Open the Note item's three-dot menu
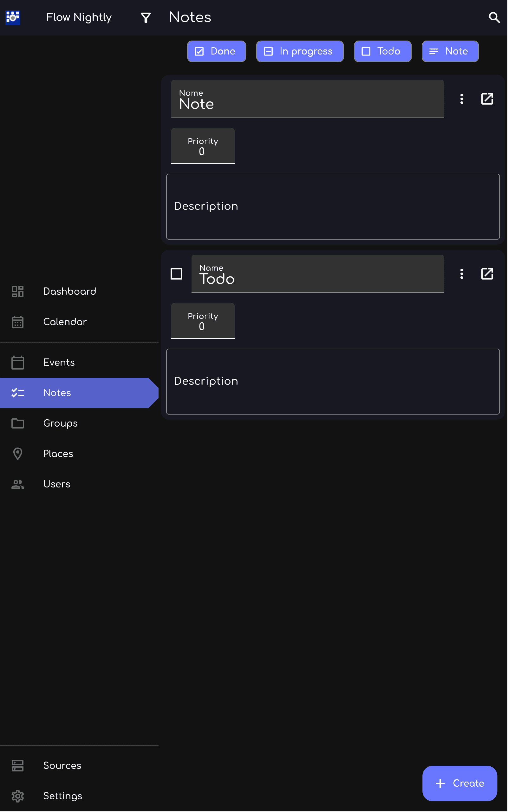This screenshot has height=812, width=508. [x=462, y=99]
